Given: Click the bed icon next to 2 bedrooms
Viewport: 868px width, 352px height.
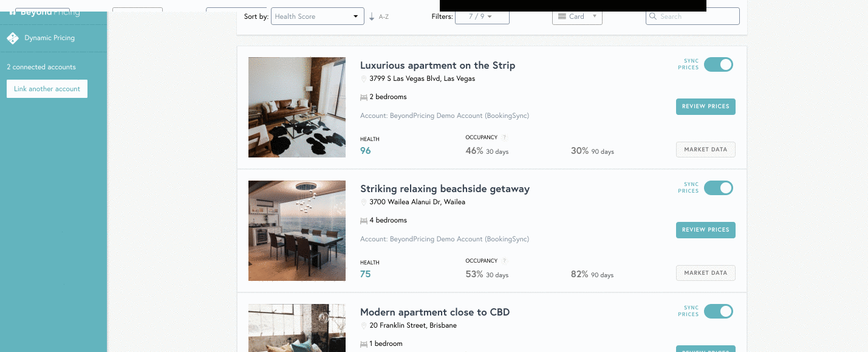Looking at the screenshot, I should tap(364, 97).
